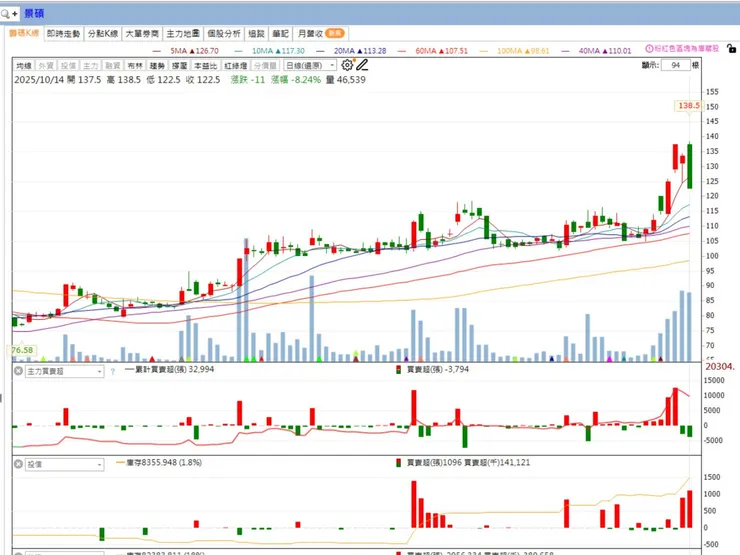Switch to 主力地圖 tab

(x=183, y=34)
